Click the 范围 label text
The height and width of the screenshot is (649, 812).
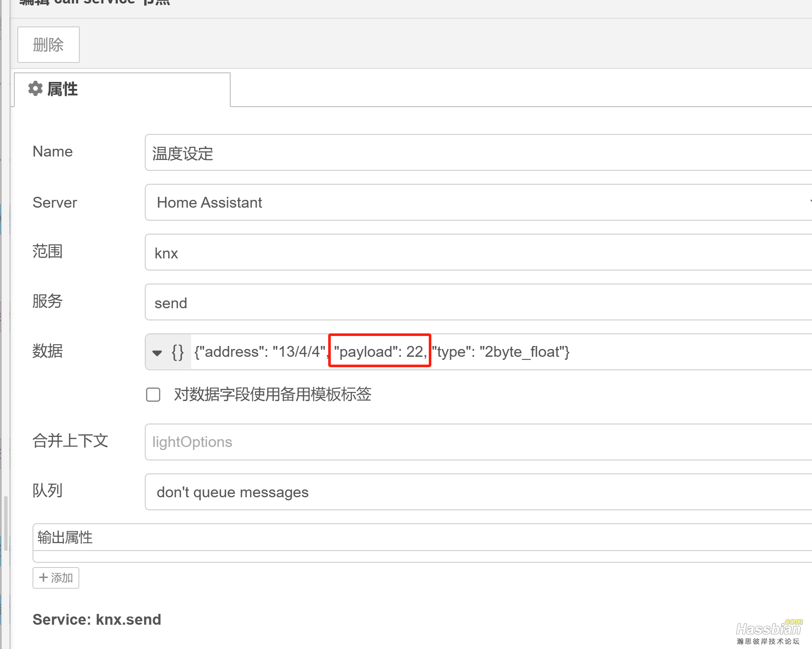click(48, 251)
